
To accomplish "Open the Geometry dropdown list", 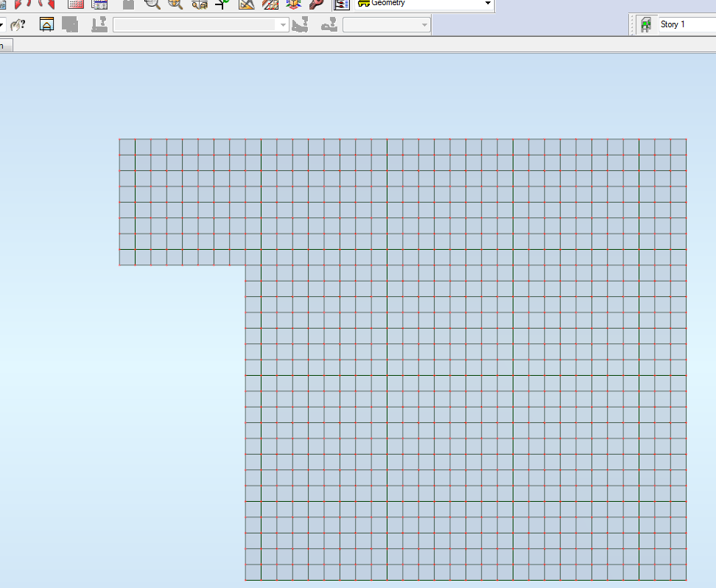I will pos(486,4).
